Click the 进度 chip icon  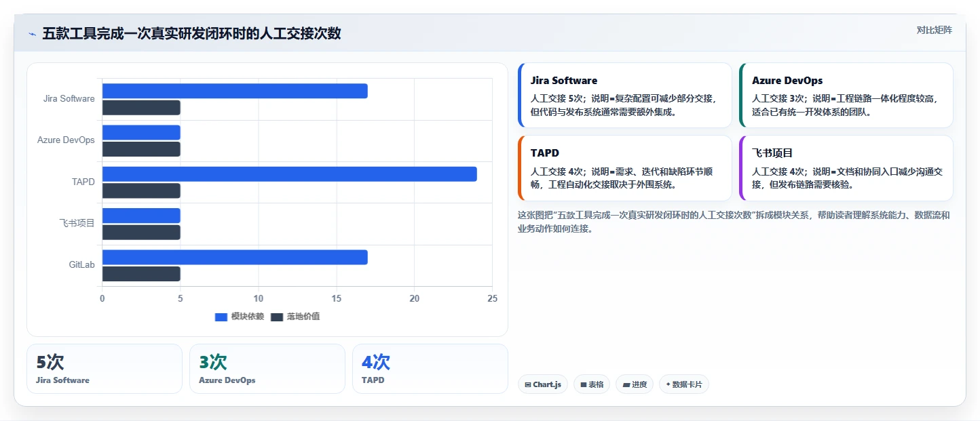(x=626, y=385)
